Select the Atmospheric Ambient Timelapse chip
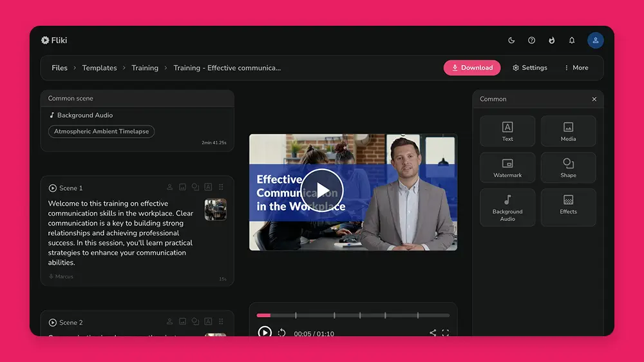This screenshot has width=644, height=362. [102, 131]
